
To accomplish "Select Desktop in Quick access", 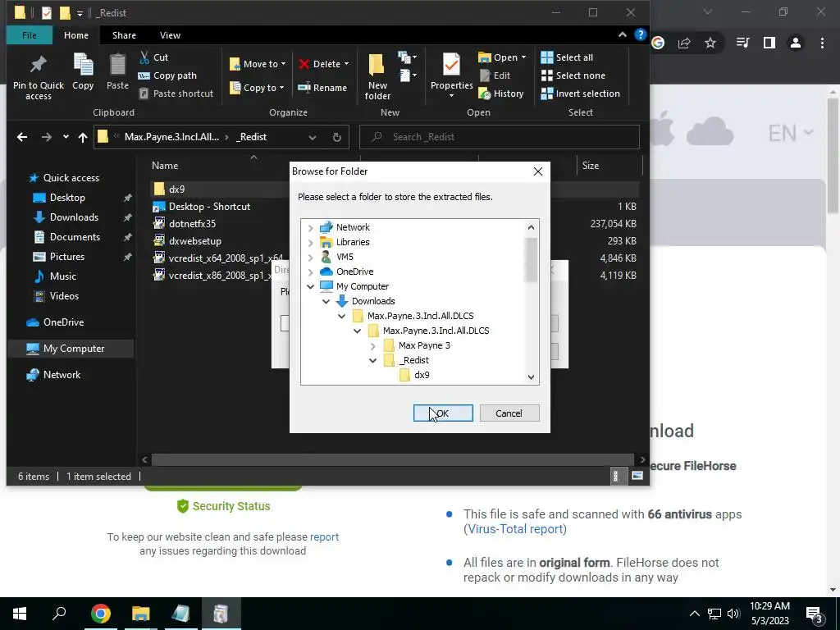I will point(67,198).
